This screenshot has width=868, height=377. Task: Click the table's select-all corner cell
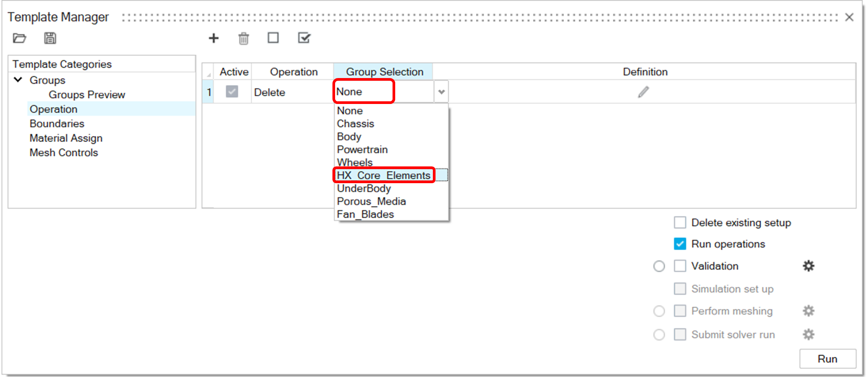pyautogui.click(x=208, y=72)
